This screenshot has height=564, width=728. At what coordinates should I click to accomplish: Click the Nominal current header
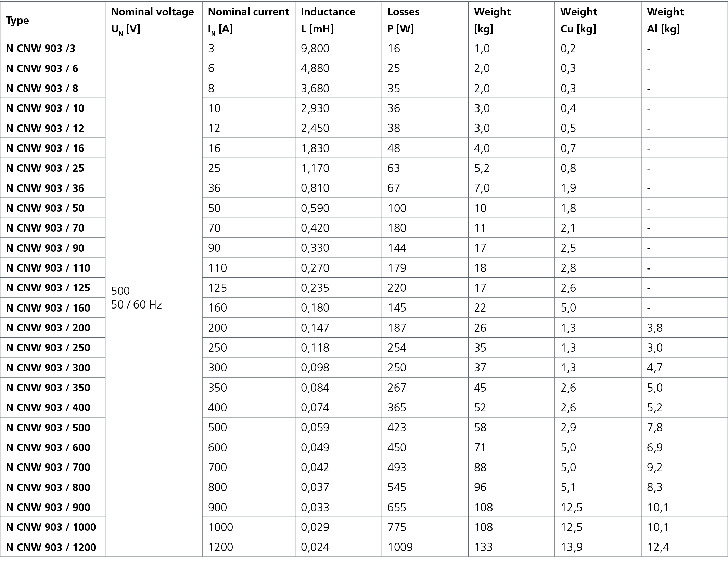pos(248,21)
